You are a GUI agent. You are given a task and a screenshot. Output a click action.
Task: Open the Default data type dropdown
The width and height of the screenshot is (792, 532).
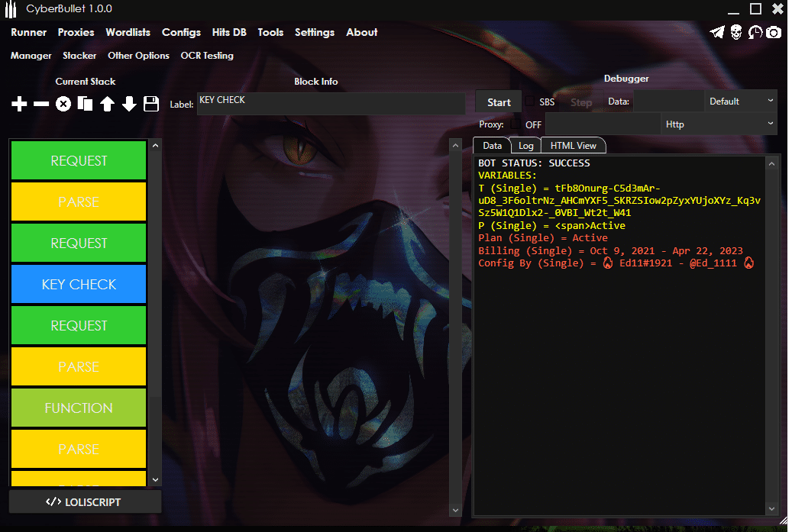740,102
